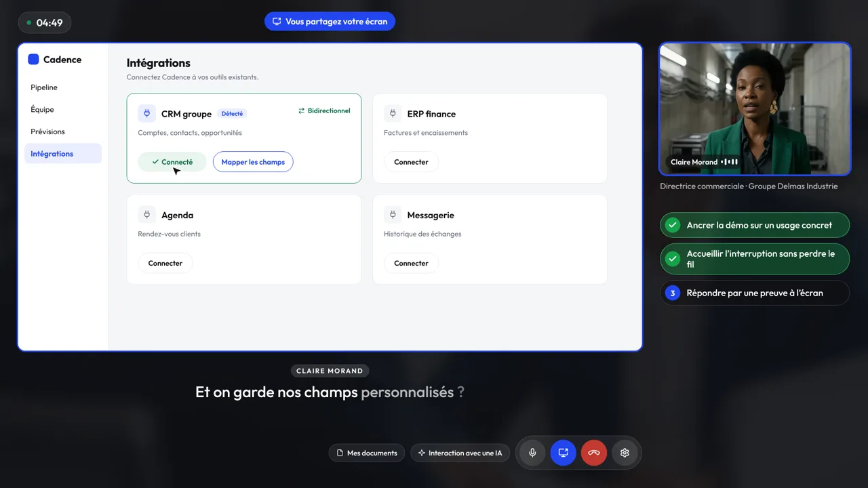868x488 pixels.
Task: Connect the Agenda integration
Action: click(x=165, y=263)
